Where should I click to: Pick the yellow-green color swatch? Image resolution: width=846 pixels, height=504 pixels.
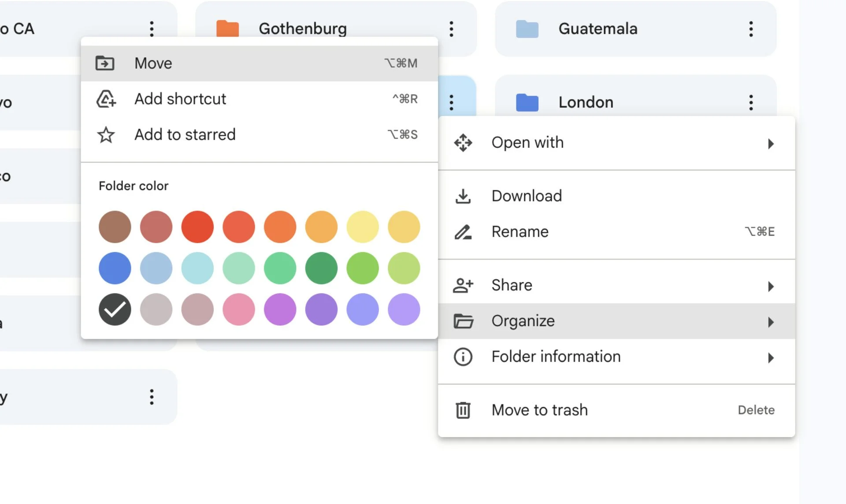tap(404, 268)
